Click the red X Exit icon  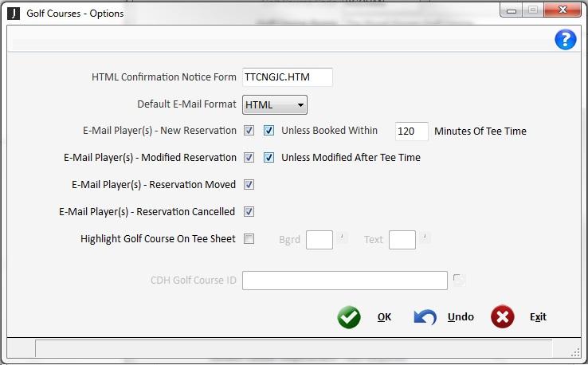[x=502, y=317]
